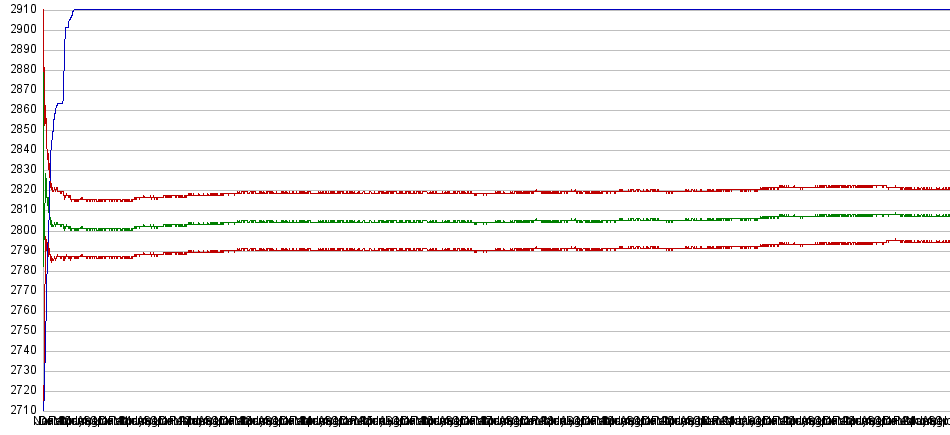The width and height of the screenshot is (950, 435).
Task: Click the 2820 y-axis label
Action: 20,189
